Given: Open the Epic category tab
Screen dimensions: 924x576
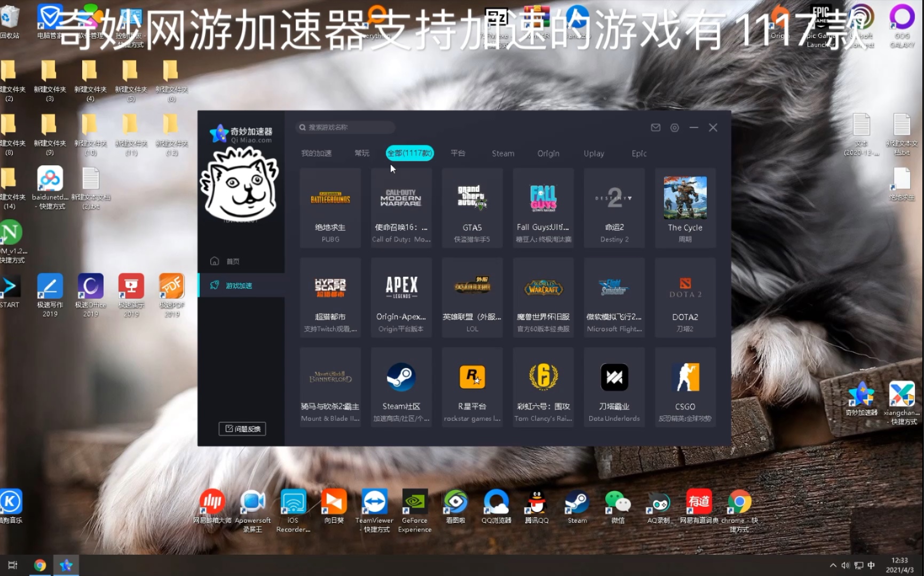Looking at the screenshot, I should (x=639, y=154).
